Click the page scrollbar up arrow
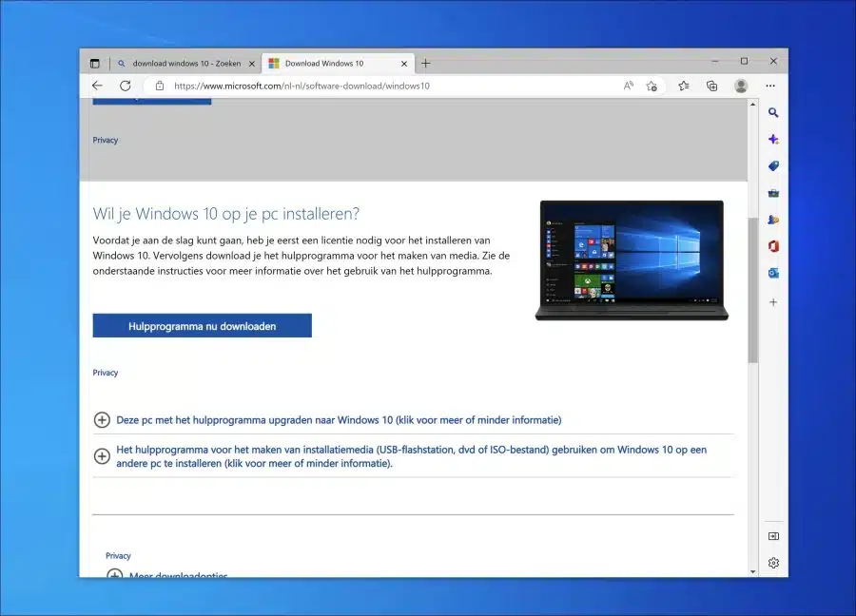856x616 pixels. 753,104
